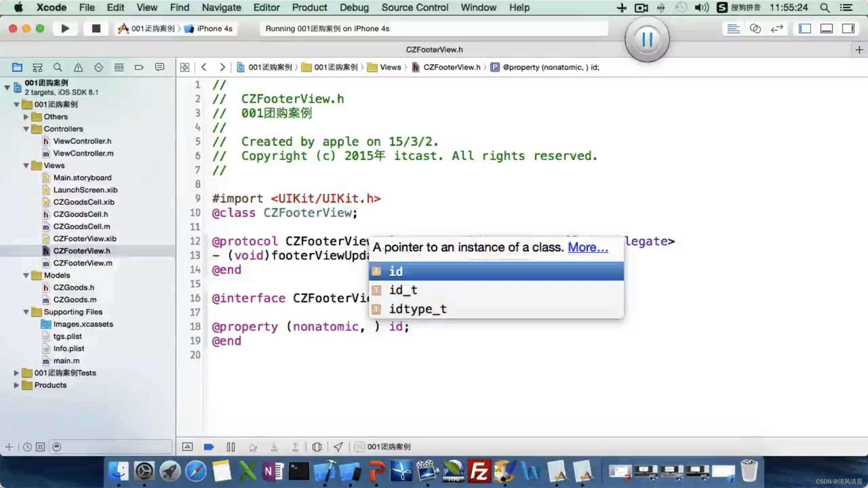Open the Find navigator
Image resolution: width=868 pixels, height=488 pixels.
point(58,67)
